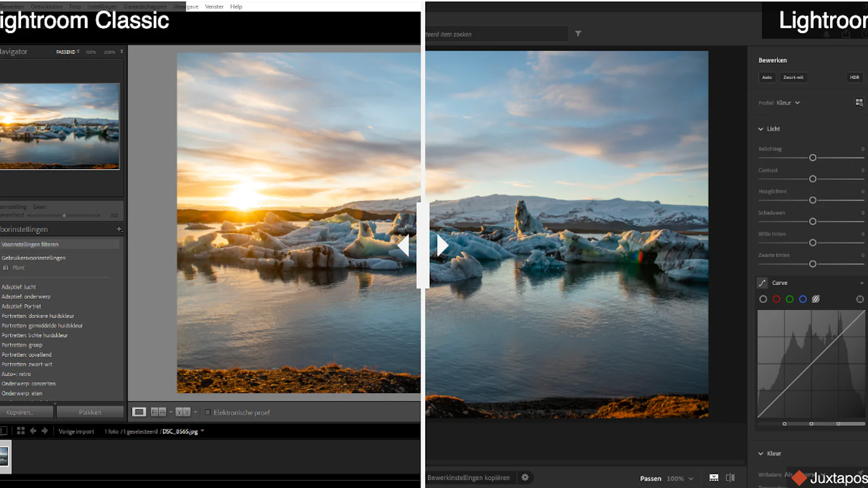Open dropdown arrow next to RA view
Screen dimensions: 868x488
pyautogui.click(x=170, y=412)
